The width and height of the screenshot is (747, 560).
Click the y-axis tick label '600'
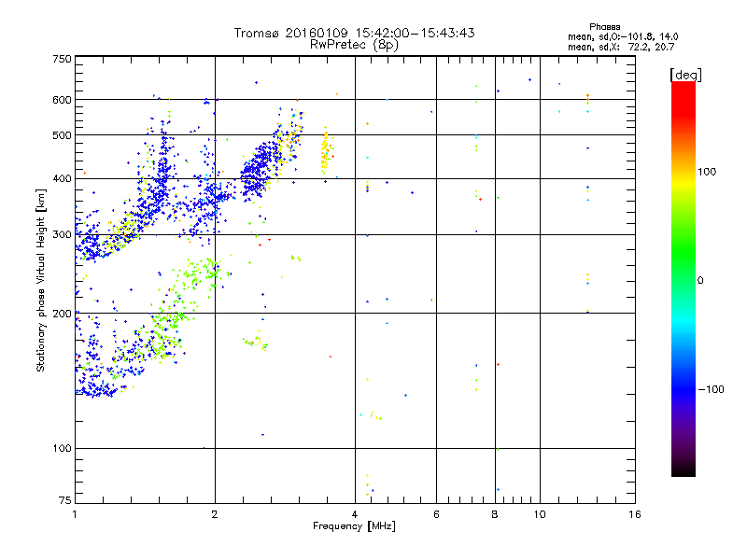[62, 100]
